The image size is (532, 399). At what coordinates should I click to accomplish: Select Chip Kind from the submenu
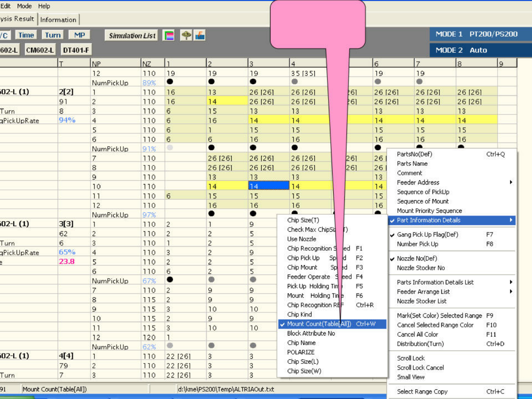pyautogui.click(x=300, y=314)
